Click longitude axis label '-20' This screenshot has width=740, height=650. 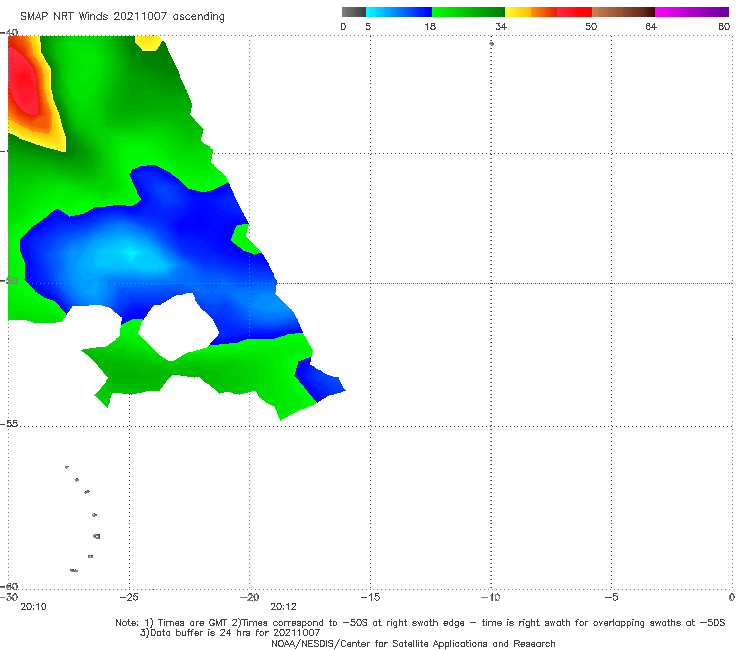250,597
